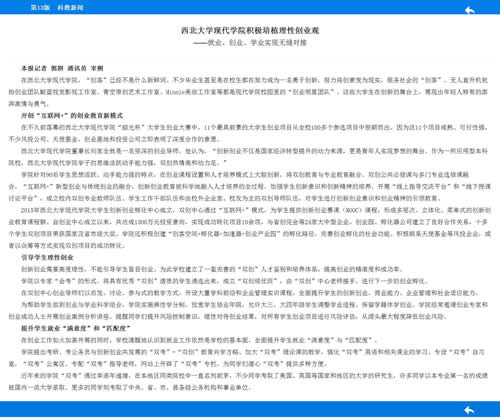Image resolution: width=500 pixels, height=420 pixels.
Task: Click the subheading "引导学生理性创业"
Action: (47, 257)
